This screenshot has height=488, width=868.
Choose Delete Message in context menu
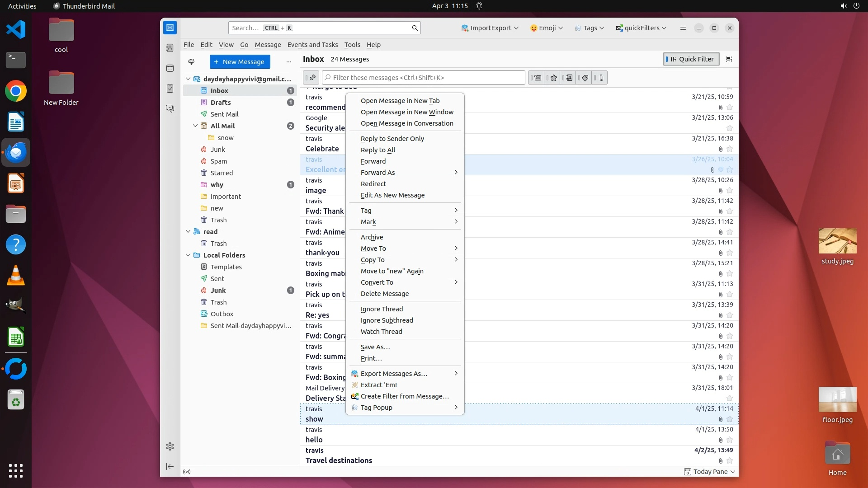pos(385,294)
